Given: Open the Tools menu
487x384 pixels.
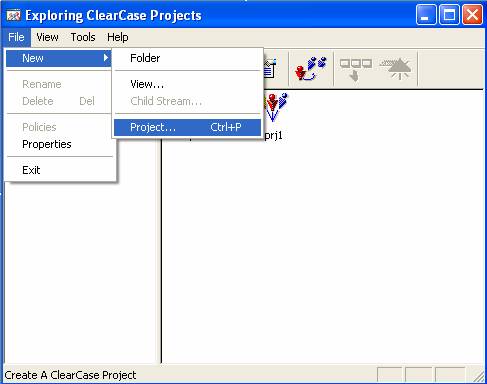Looking at the screenshot, I should (x=83, y=37).
